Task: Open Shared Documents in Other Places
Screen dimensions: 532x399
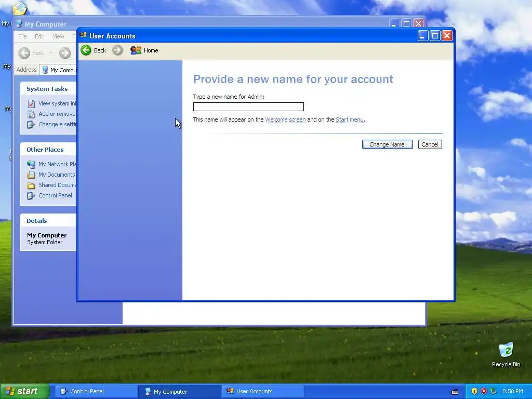Action: (57, 185)
